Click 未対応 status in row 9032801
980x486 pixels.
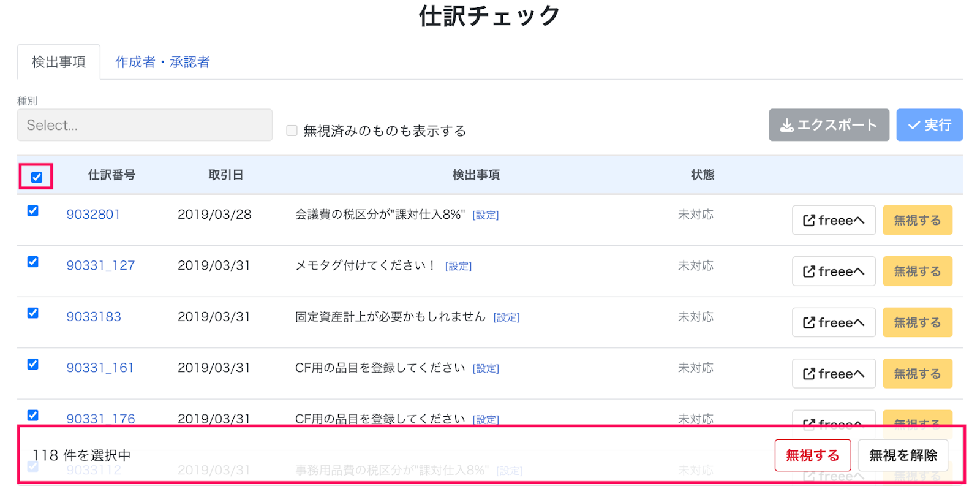696,215
